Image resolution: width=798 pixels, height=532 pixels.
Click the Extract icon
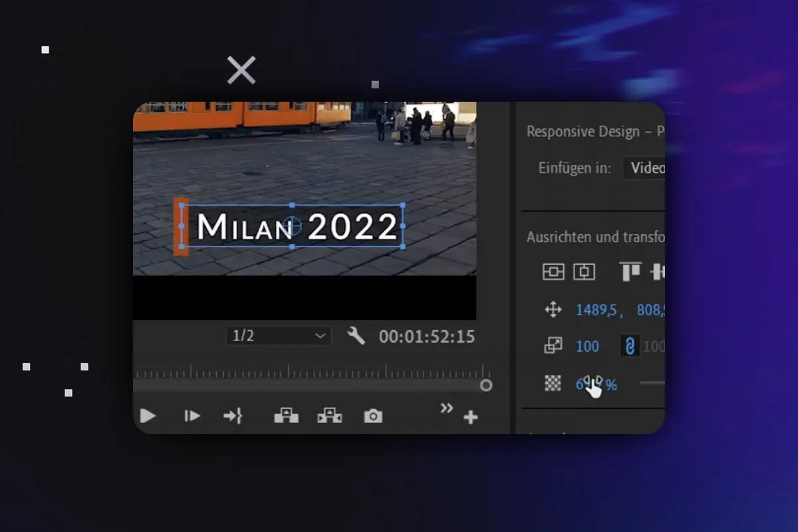click(x=330, y=416)
